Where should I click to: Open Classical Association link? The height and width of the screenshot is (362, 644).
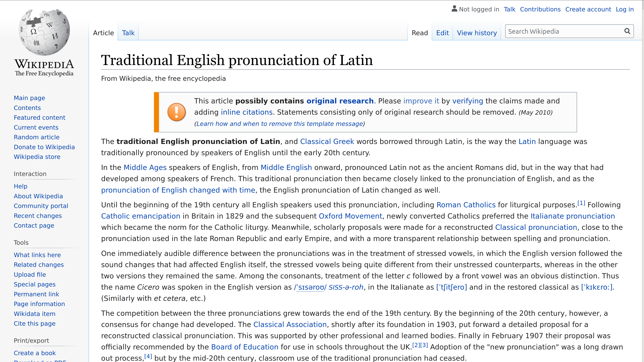(x=290, y=324)
